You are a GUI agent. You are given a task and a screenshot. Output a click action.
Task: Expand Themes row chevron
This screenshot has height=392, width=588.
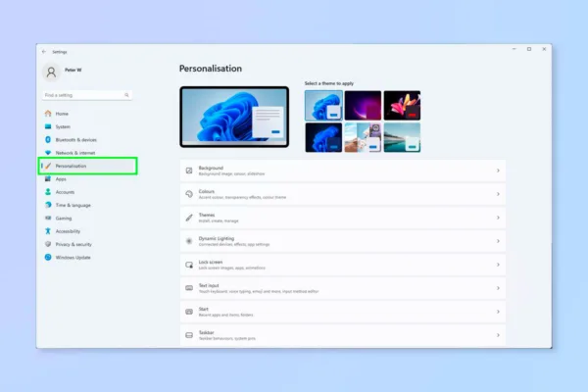pos(498,218)
